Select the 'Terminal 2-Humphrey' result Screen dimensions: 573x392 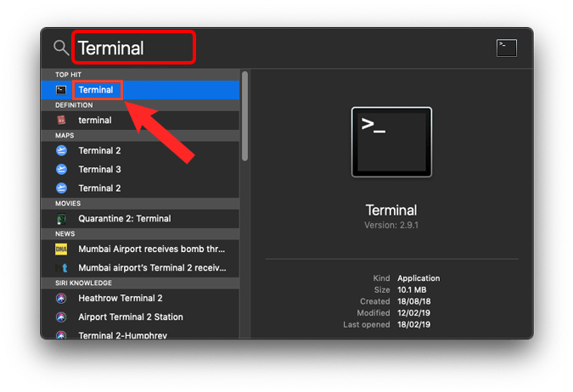pos(140,333)
